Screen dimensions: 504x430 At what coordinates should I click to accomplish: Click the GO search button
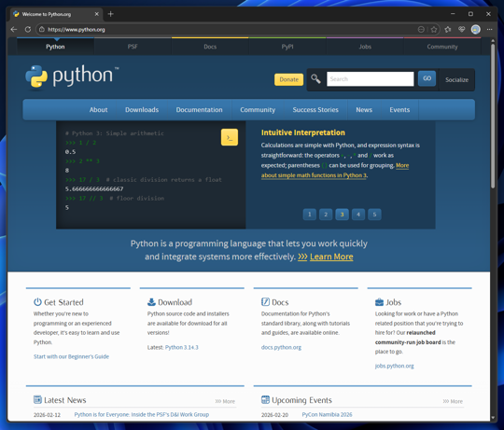tap(427, 78)
